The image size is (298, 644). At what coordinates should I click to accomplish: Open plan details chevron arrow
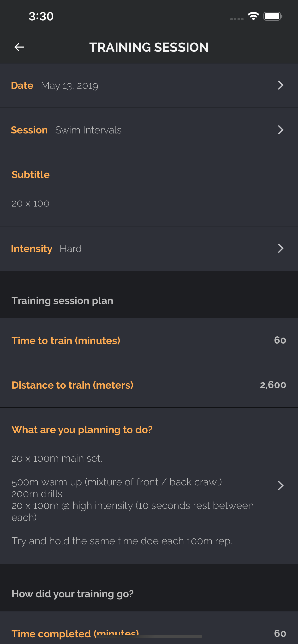pos(280,485)
